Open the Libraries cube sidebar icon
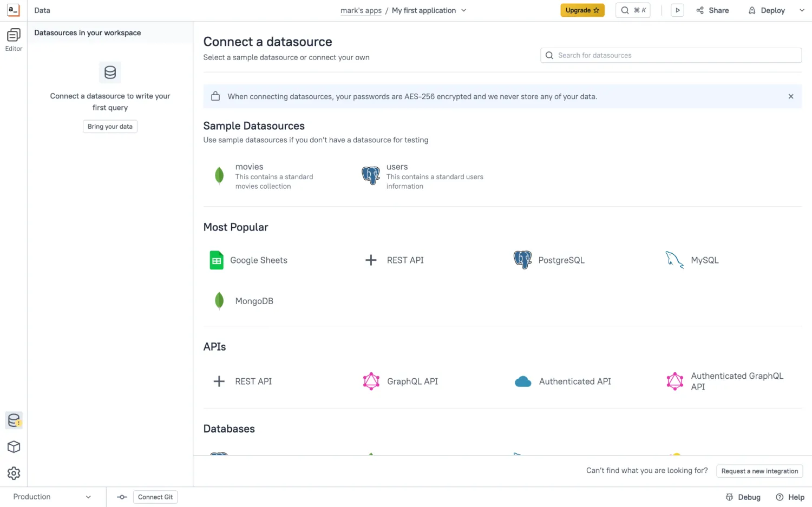 coord(14,447)
